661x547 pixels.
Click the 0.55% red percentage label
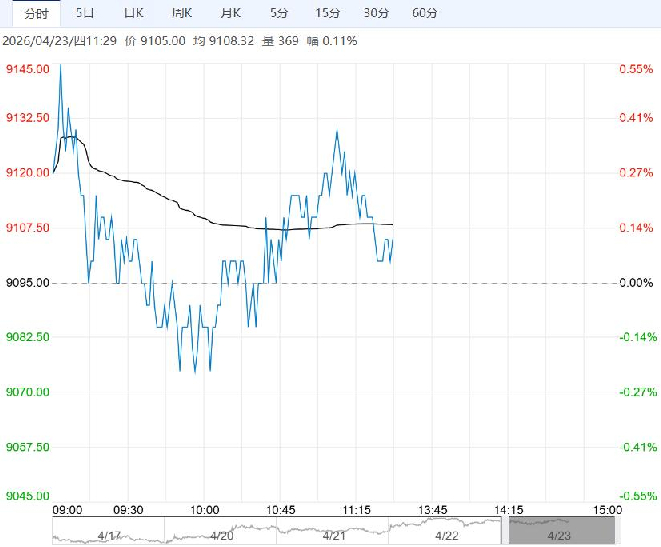click(x=636, y=68)
